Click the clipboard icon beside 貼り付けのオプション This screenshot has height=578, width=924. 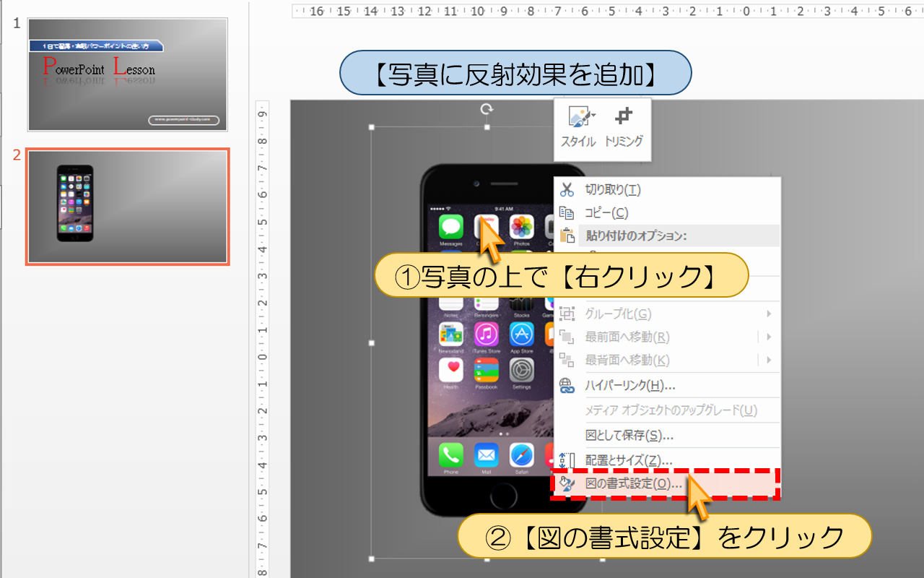(567, 236)
